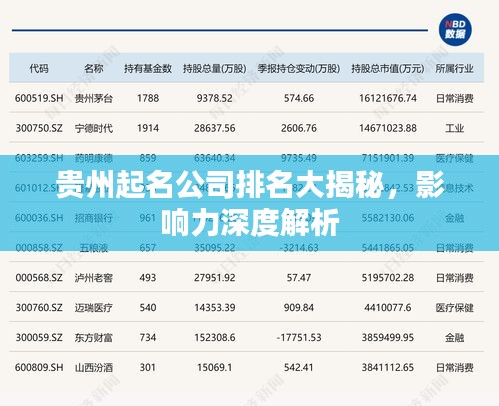Select fund count value 493
This screenshot has width=499, height=406.
pos(148,278)
